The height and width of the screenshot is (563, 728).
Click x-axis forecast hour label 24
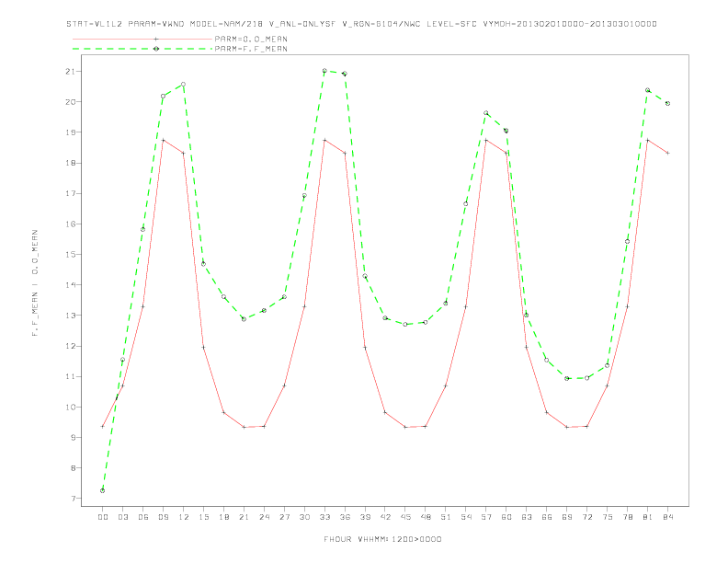(264, 517)
